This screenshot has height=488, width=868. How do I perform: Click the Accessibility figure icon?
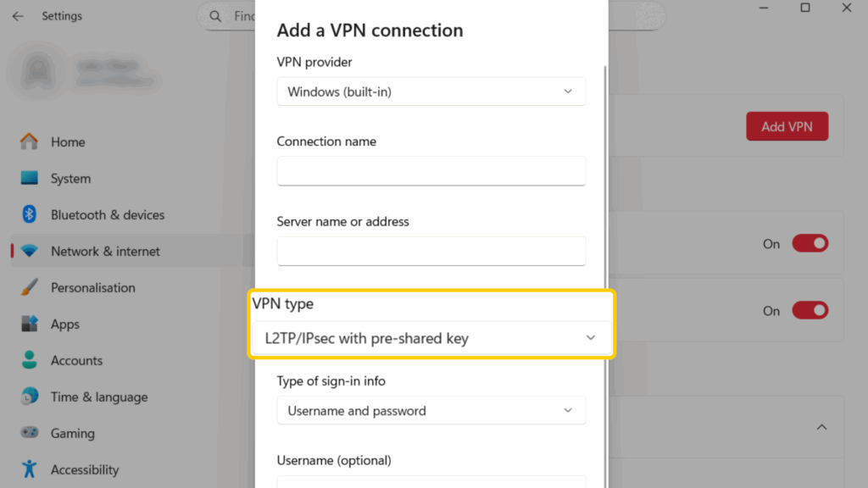click(x=30, y=469)
